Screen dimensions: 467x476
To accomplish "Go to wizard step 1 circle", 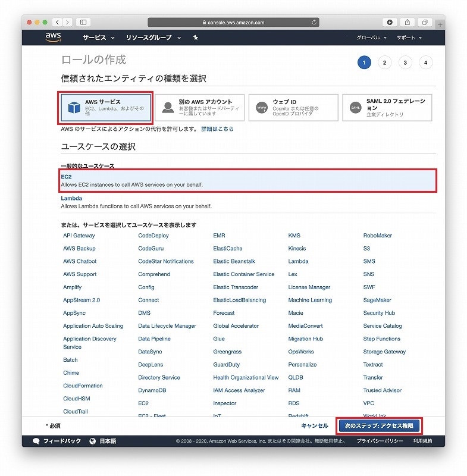I will [364, 62].
